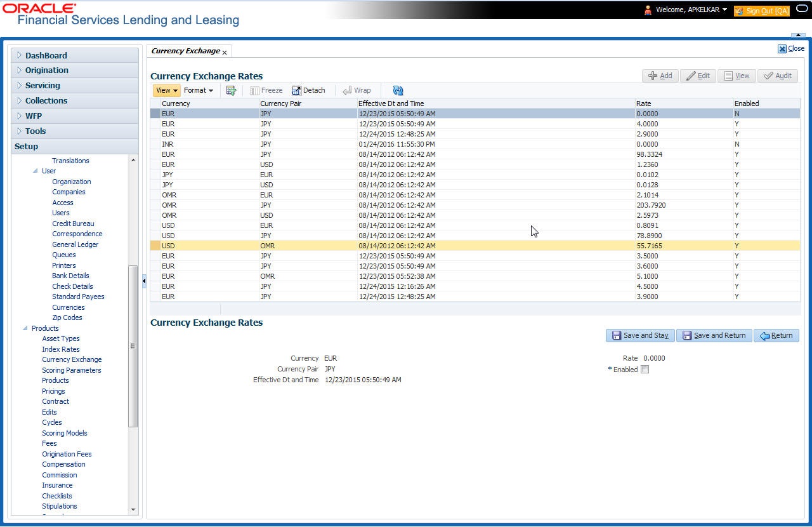Click the Save and Stay button
This screenshot has height=527, width=812.
click(x=639, y=335)
